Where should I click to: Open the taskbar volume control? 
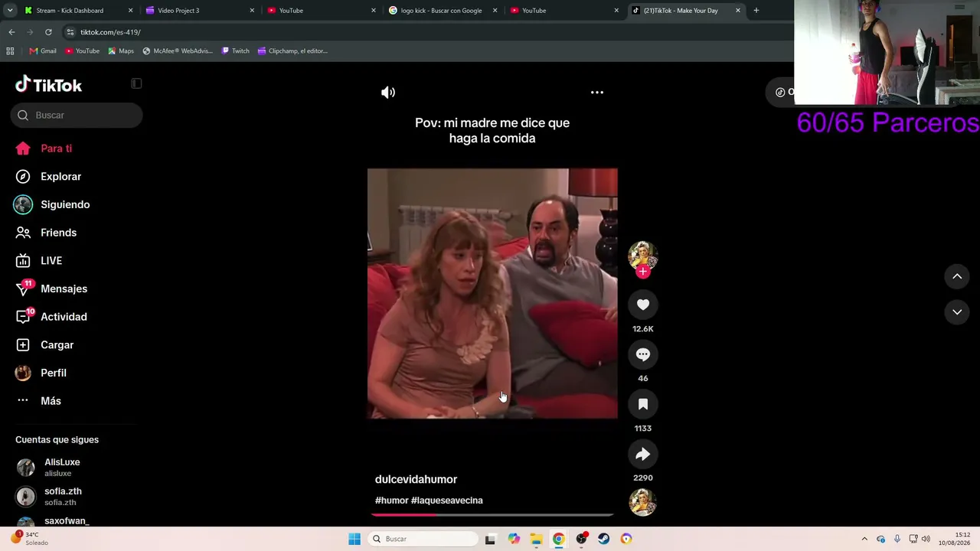tap(926, 539)
